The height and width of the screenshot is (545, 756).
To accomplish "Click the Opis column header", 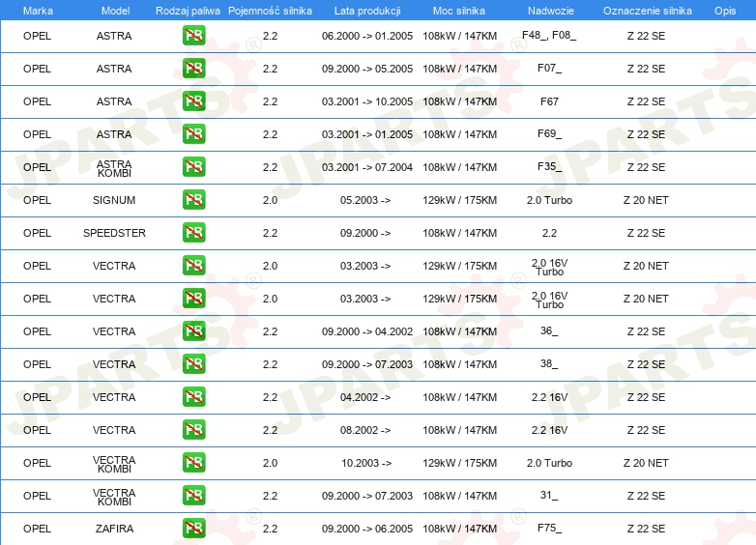I will click(x=725, y=11).
